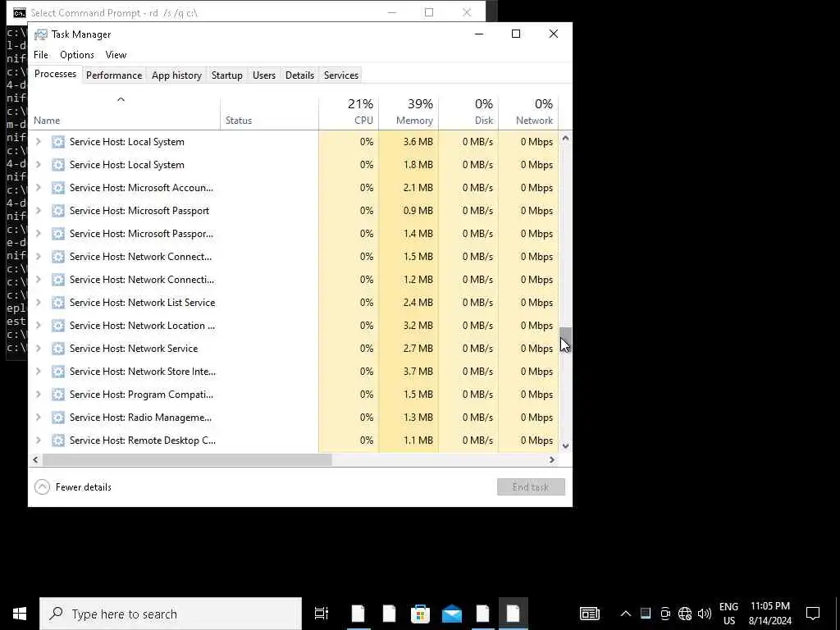
Task: Switch to the Users tab
Action: point(264,75)
